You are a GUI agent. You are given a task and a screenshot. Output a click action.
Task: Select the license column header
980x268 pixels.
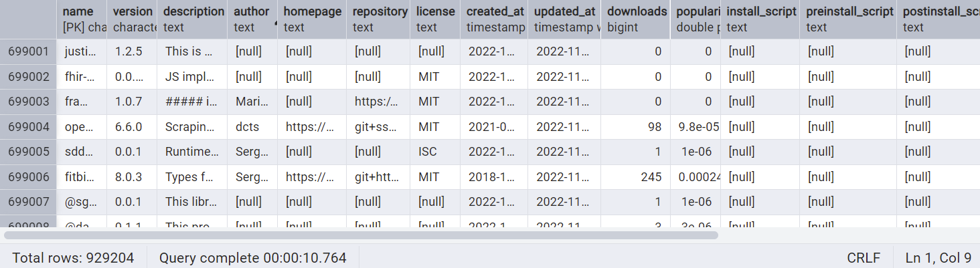point(435,19)
